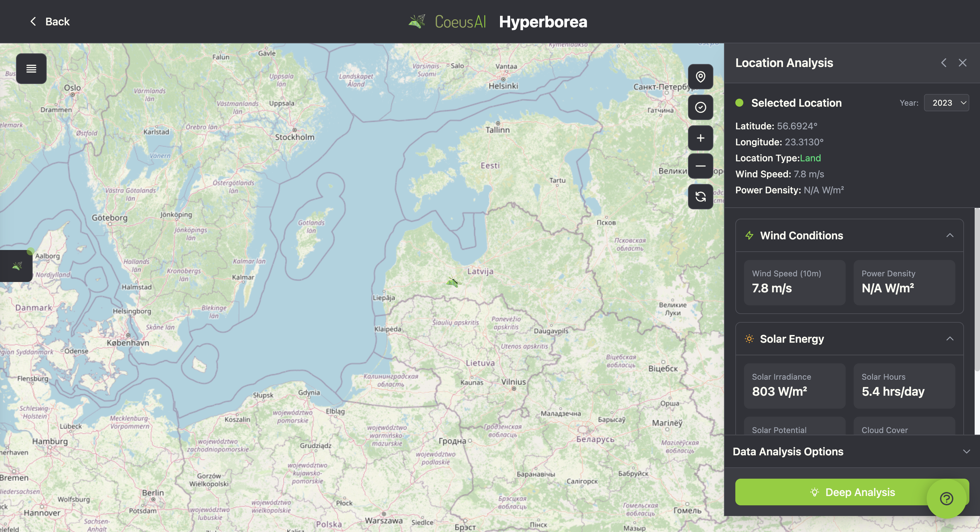This screenshot has width=980, height=532.
Task: Click the confirm location checkmark icon
Action: 700,107
